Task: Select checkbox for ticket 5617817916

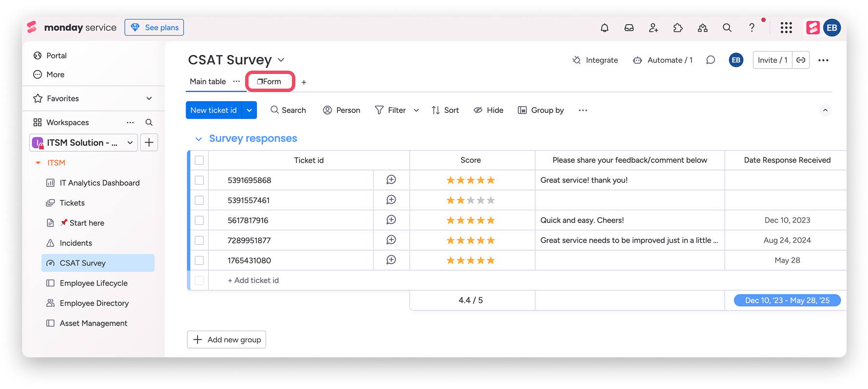Action: point(199,220)
